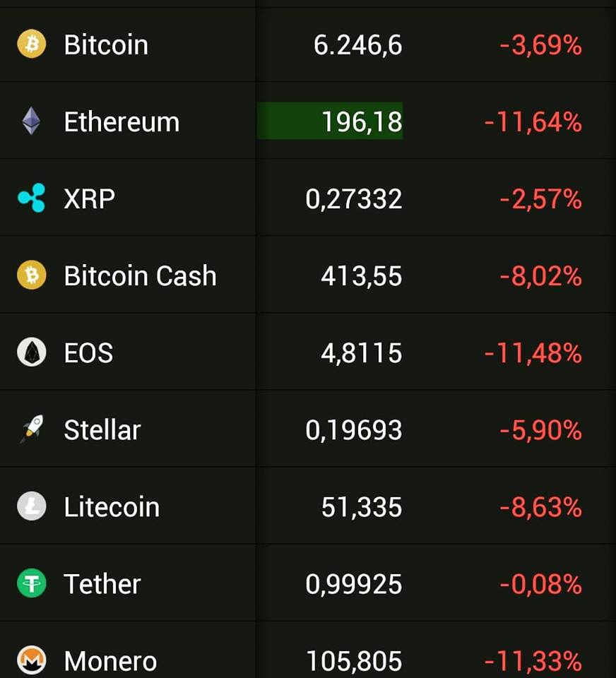Tap Stellar price 0,19693
The height and width of the screenshot is (678, 616).
pos(353,430)
